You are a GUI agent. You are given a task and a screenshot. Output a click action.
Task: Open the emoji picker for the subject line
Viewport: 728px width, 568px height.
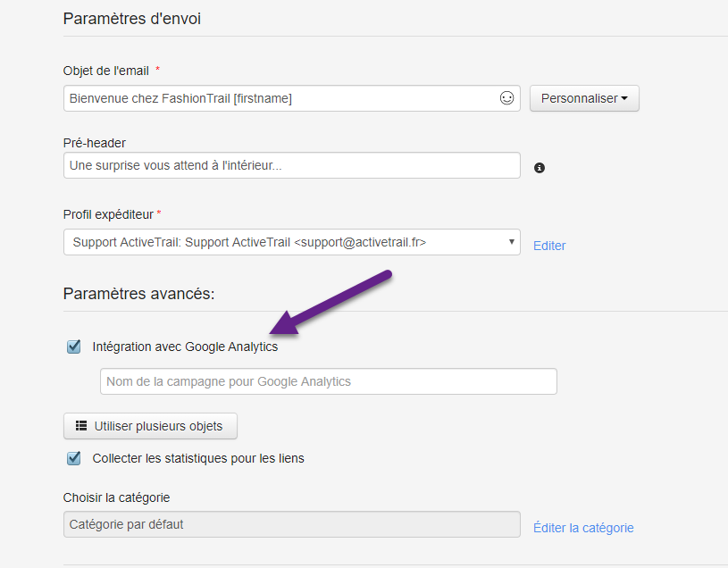coord(506,98)
